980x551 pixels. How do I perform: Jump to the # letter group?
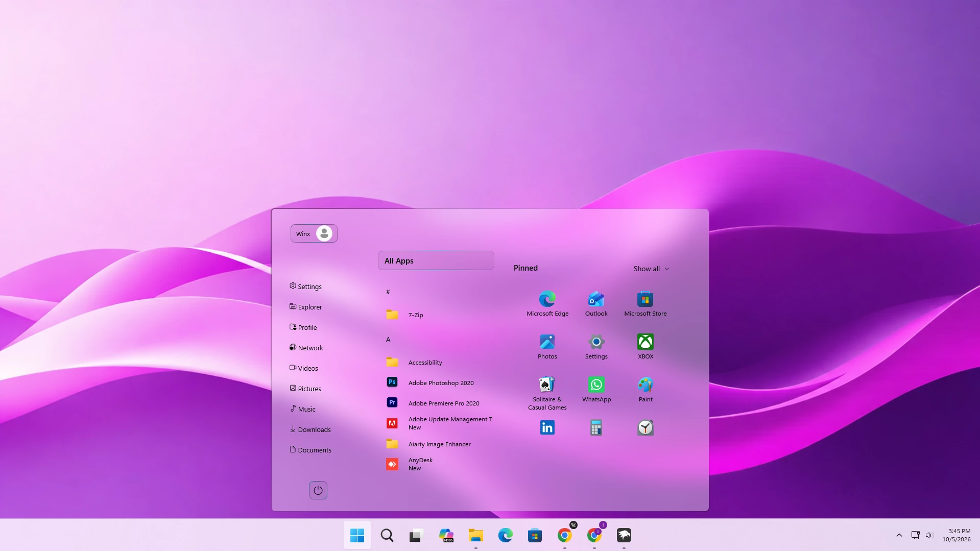click(x=388, y=292)
